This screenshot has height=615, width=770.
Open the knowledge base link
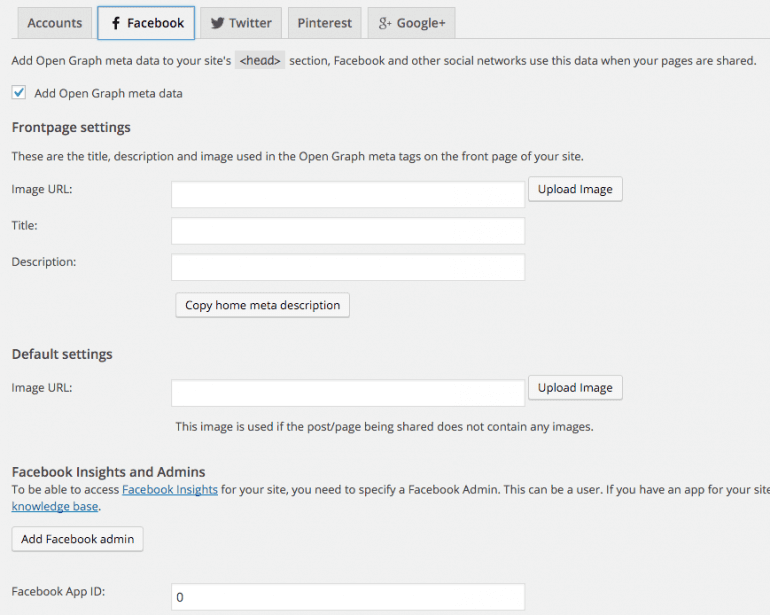point(55,506)
